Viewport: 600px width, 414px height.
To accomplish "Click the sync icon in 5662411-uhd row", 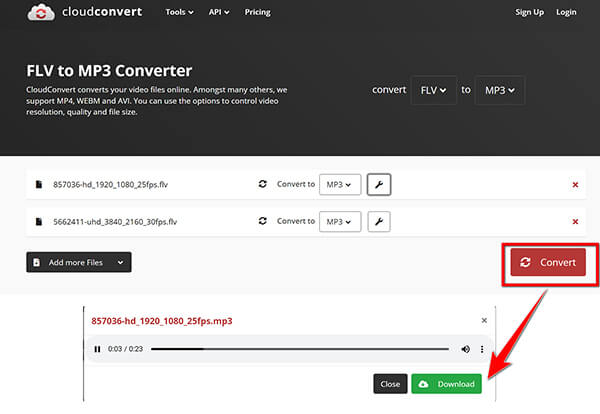I will pyautogui.click(x=262, y=221).
